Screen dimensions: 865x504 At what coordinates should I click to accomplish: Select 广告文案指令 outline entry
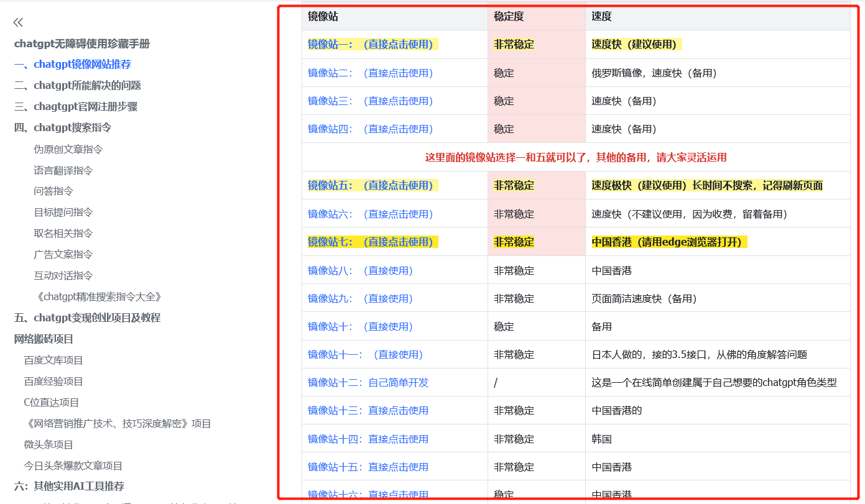coord(63,254)
